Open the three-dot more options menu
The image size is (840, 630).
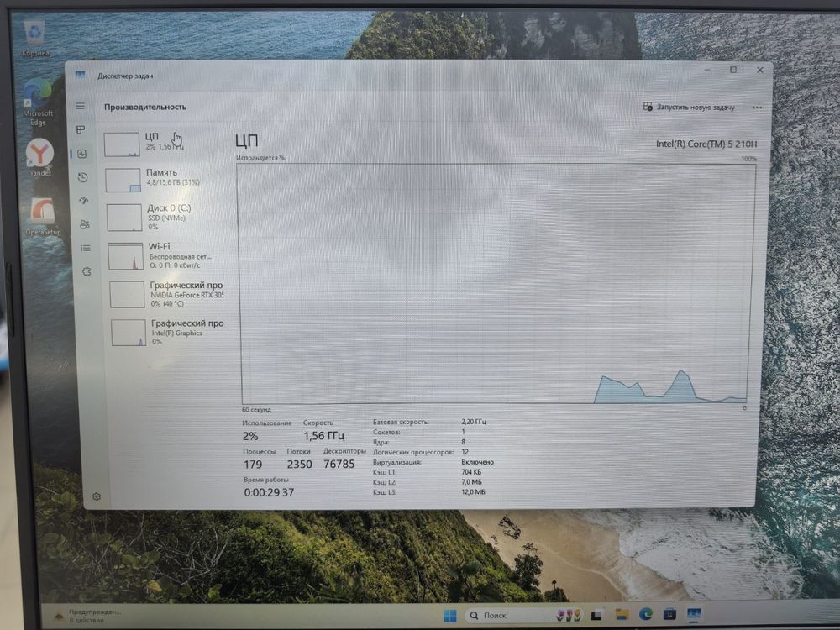(757, 108)
